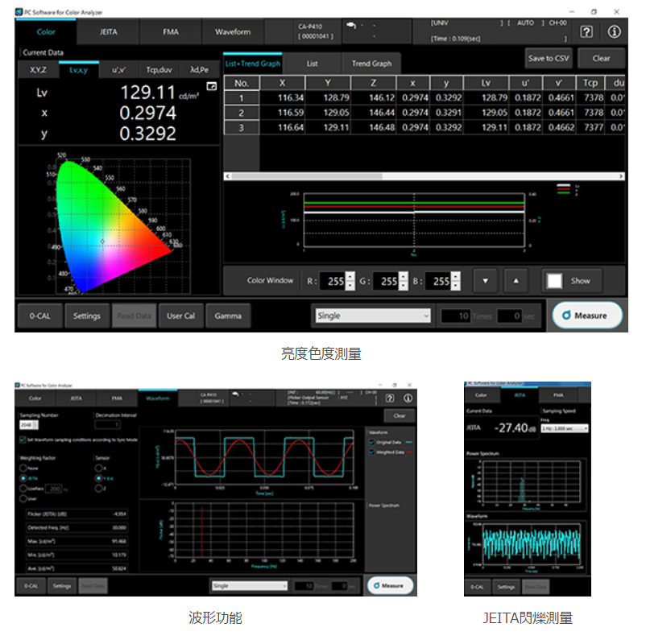Increase the R value with its up arrow
This screenshot has height=644, width=646.
(x=350, y=276)
